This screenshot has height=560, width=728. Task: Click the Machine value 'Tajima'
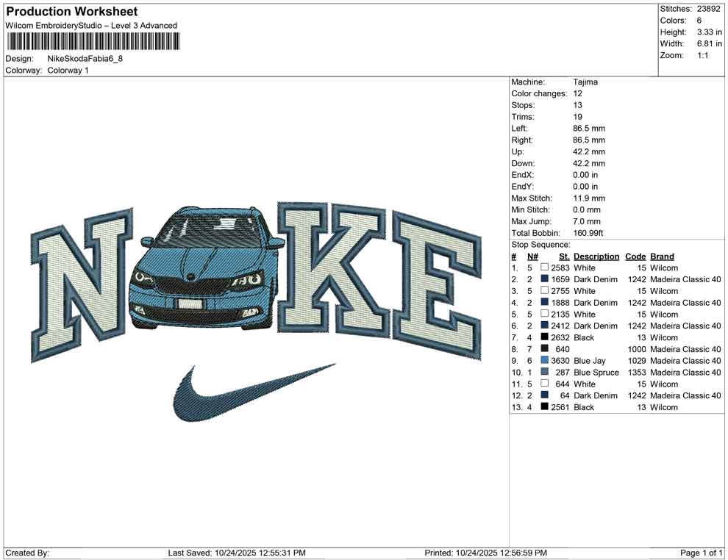click(585, 82)
